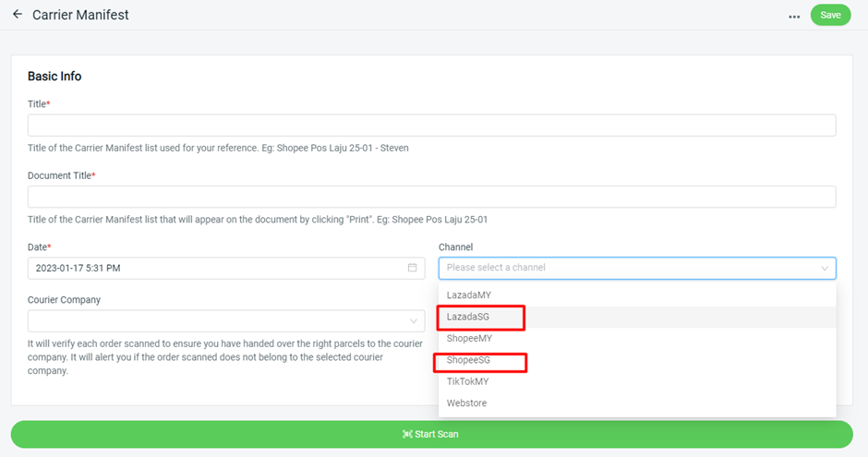
Task: Click the Document Title helper text about Print
Action: click(258, 220)
